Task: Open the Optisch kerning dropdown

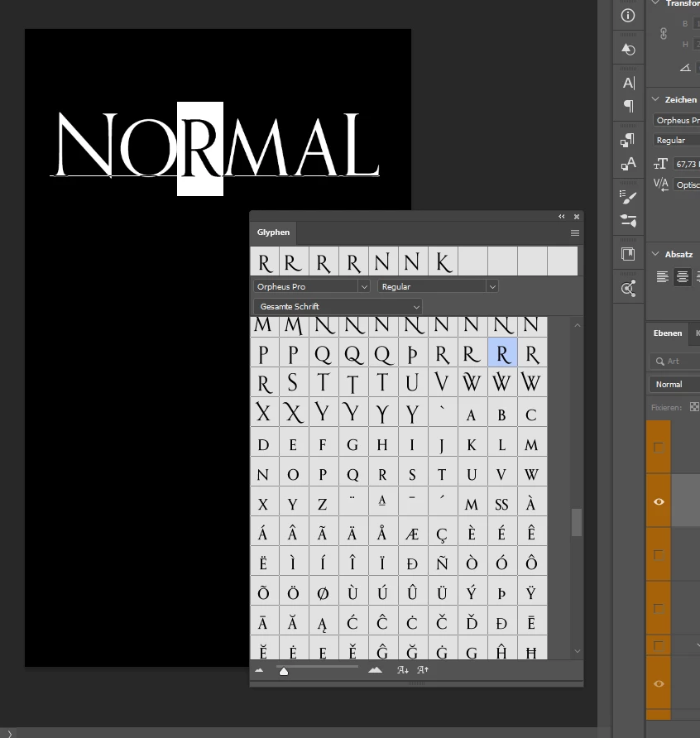Action: 687,185
